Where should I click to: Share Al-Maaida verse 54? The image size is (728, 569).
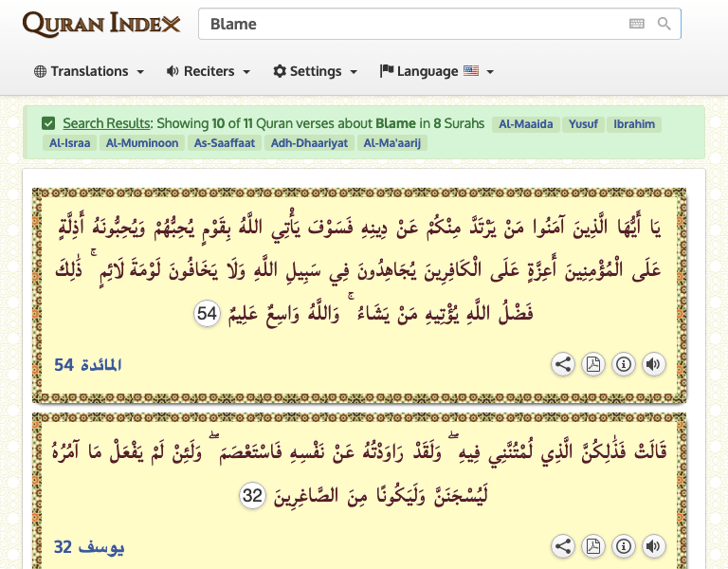click(563, 364)
